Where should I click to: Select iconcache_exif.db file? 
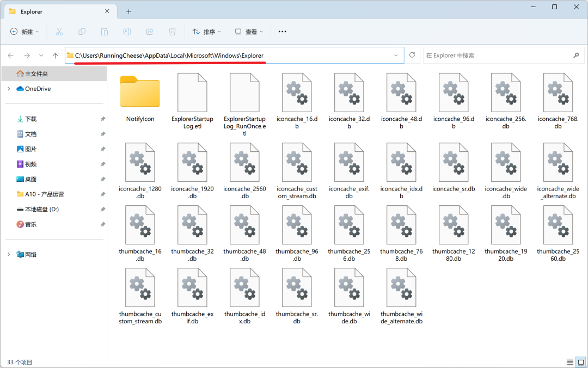coord(349,171)
